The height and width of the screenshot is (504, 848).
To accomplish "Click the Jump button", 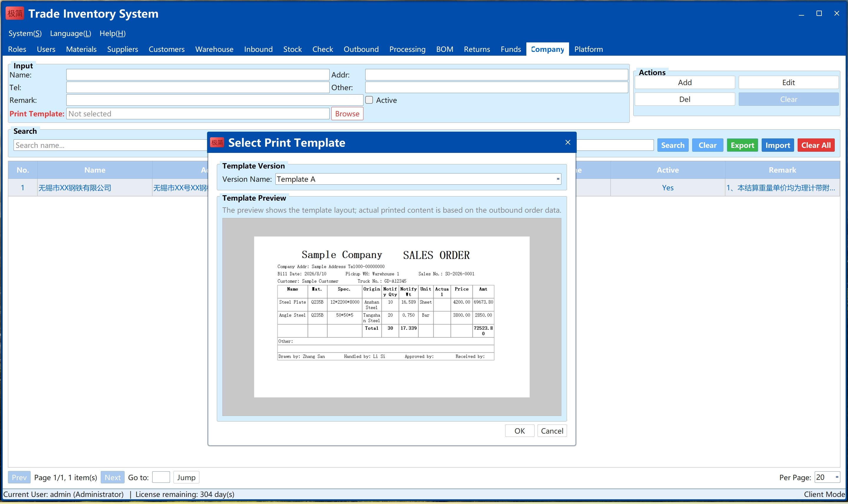I will [186, 477].
